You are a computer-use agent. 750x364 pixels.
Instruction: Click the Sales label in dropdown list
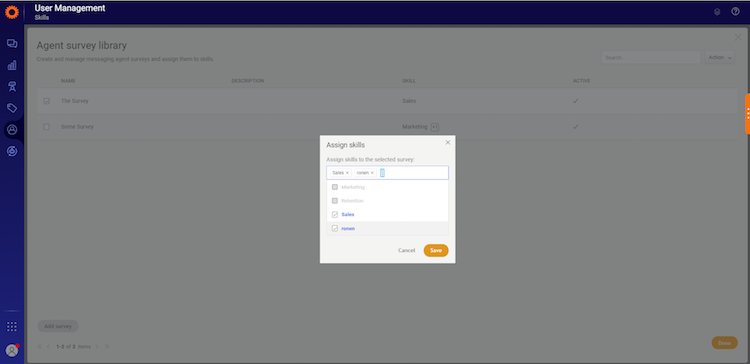(x=348, y=215)
